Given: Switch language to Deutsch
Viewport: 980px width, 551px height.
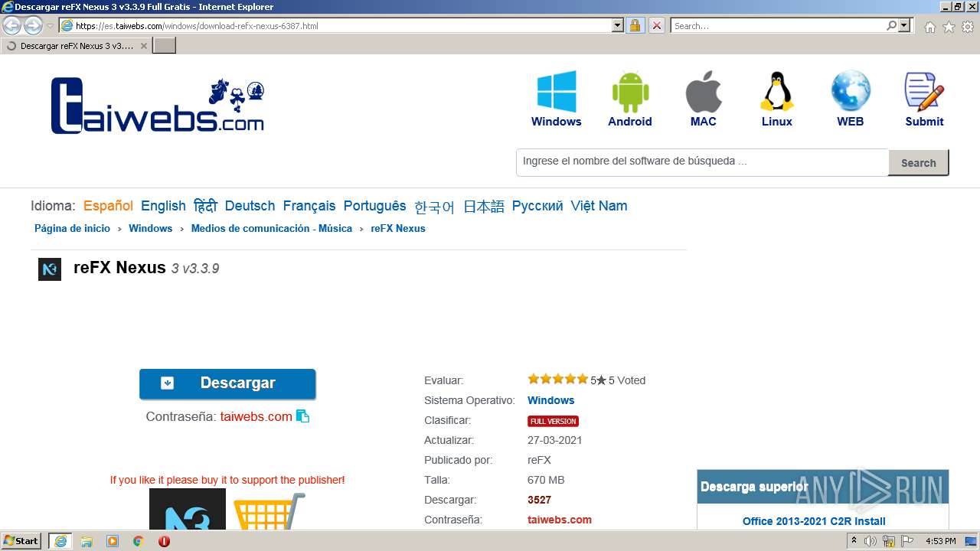Looking at the screenshot, I should click(x=250, y=206).
